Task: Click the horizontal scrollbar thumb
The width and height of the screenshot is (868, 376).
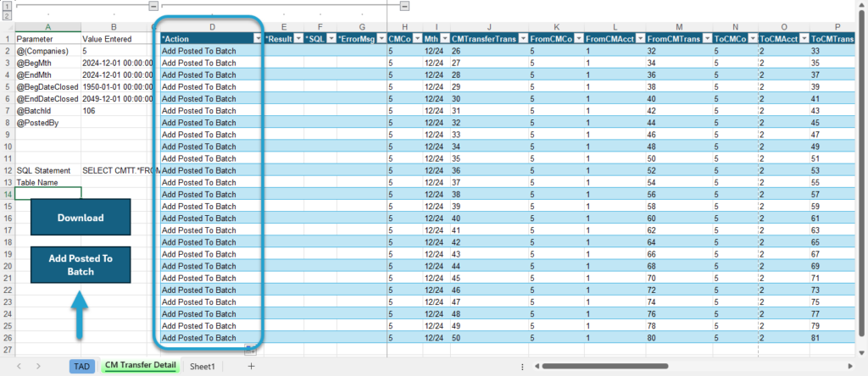Action: [x=605, y=366]
